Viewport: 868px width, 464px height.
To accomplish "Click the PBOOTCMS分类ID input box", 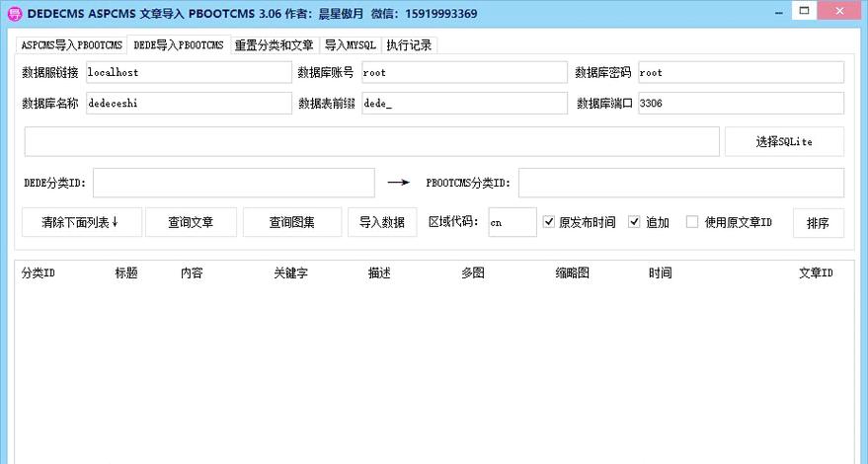I will pos(680,183).
